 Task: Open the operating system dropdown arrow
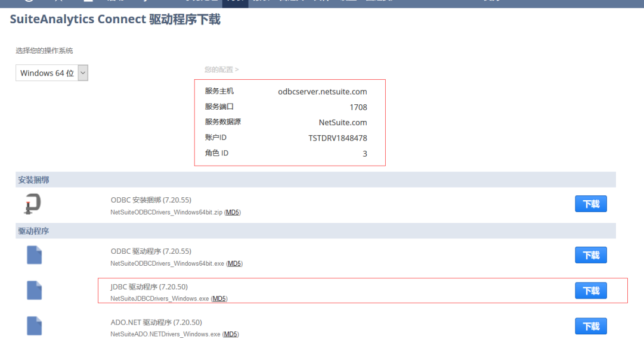point(83,73)
